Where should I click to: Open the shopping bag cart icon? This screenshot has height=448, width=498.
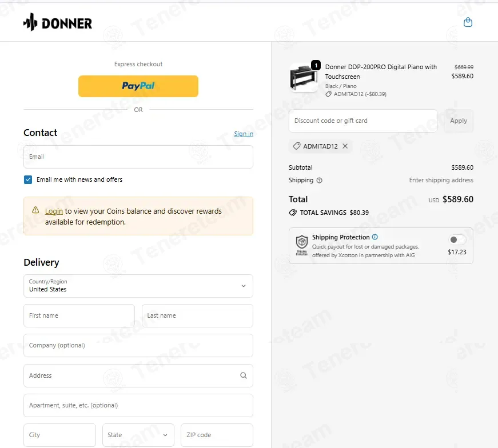pos(468,22)
